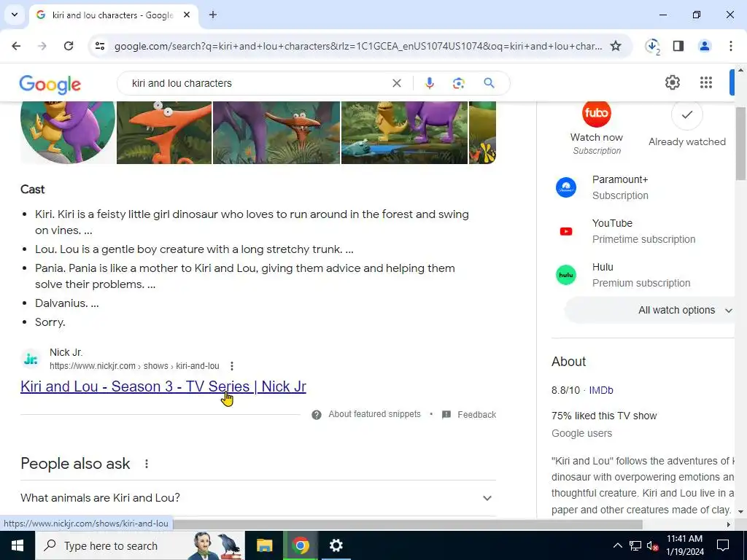The height and width of the screenshot is (560, 747).
Task: Click the Feedback link
Action: tap(477, 415)
